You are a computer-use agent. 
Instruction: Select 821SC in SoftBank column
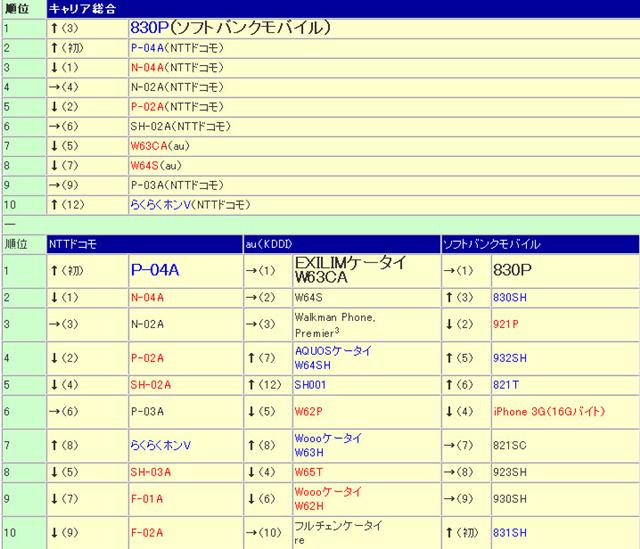[x=510, y=445]
